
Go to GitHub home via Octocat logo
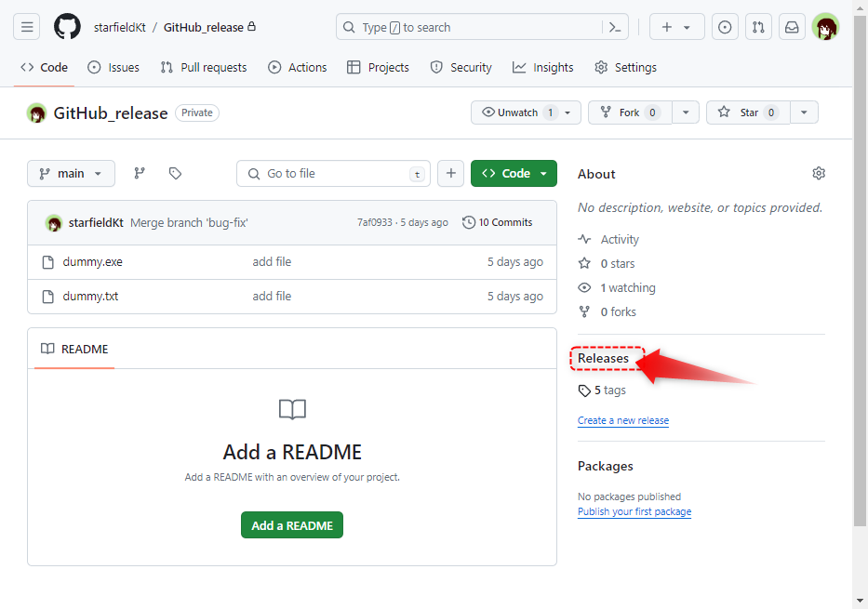[x=67, y=27]
